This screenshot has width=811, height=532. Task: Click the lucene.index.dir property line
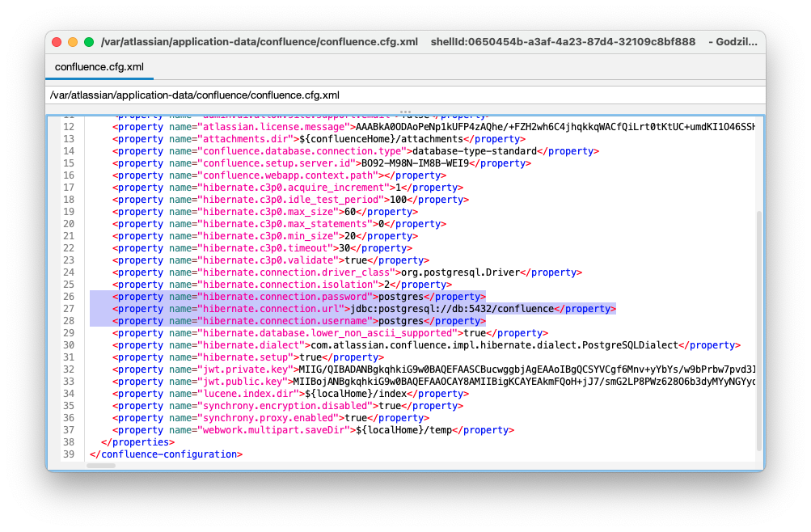[x=290, y=394]
